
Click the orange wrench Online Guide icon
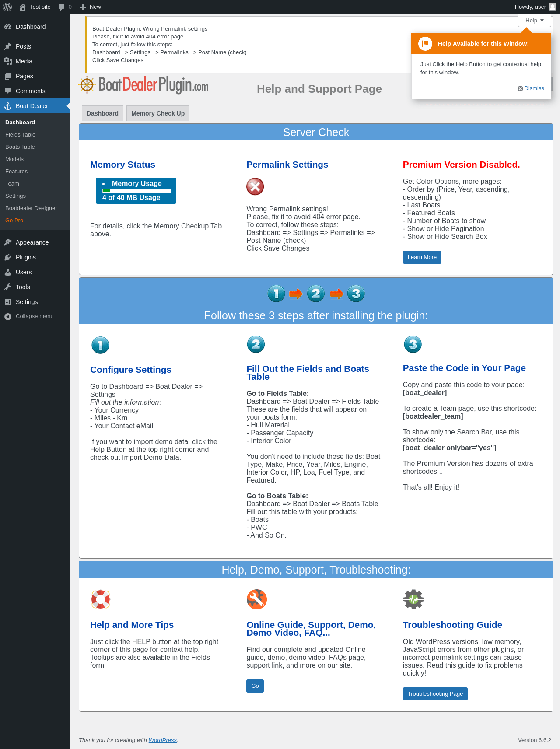click(x=257, y=599)
